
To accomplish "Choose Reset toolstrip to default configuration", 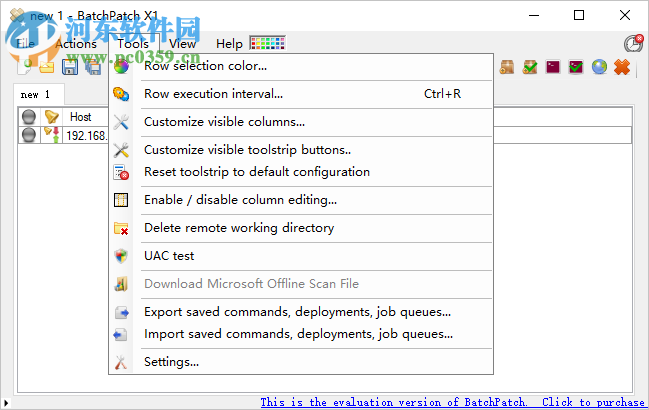I will (x=301, y=172).
